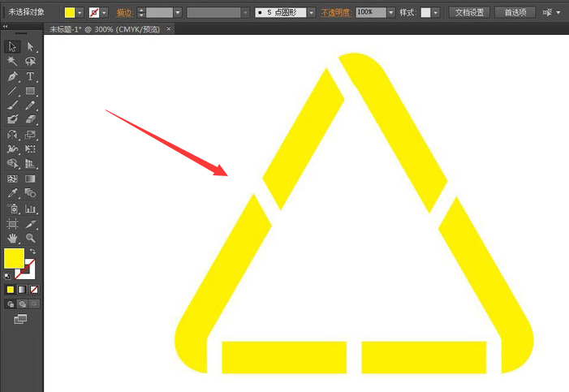Select the Paintbrush tool
This screenshot has width=569, height=392.
(x=12, y=106)
